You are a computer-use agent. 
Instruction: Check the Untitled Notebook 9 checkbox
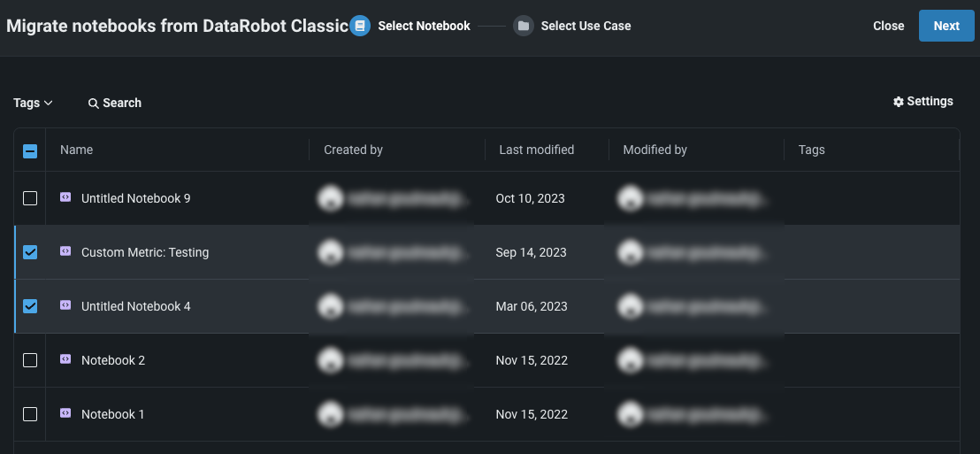pyautogui.click(x=30, y=198)
